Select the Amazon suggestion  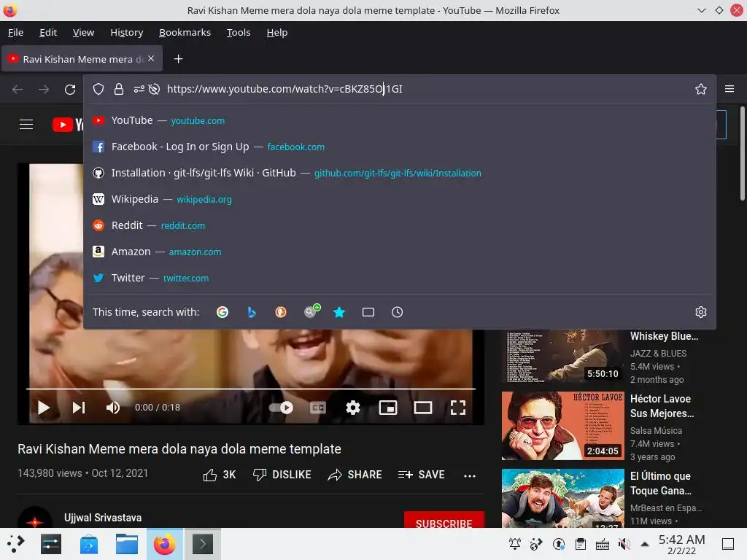click(x=399, y=252)
